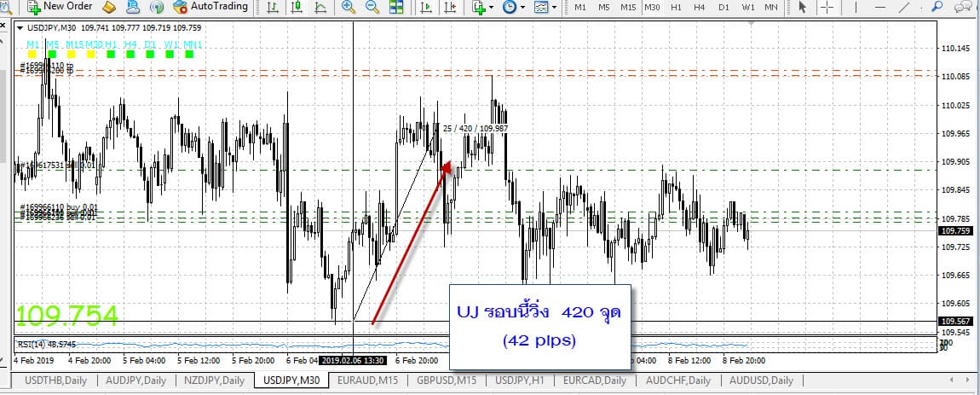Select the H1 timeframe button
Image resolution: width=980 pixels, height=395 pixels.
click(676, 8)
